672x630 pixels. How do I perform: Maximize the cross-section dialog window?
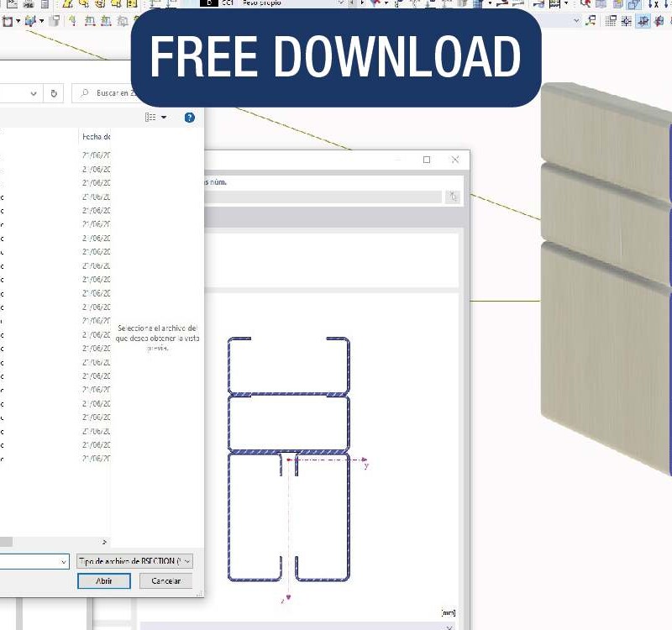click(427, 160)
